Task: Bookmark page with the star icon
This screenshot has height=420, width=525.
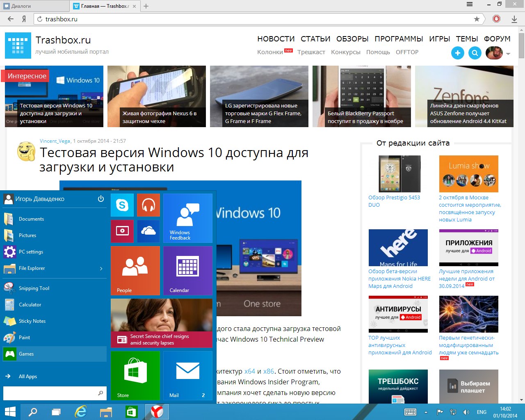Action: [x=477, y=19]
